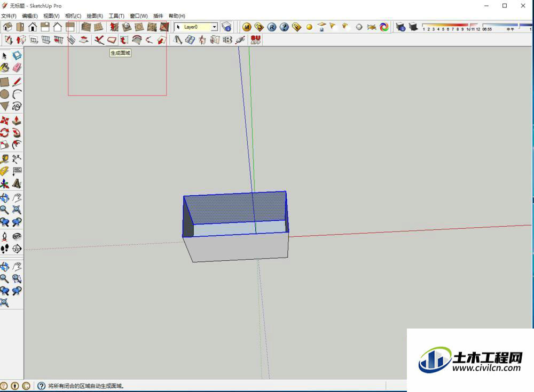This screenshot has height=392, width=534.
Task: Select the Look Around eye tool
Action: (17, 236)
